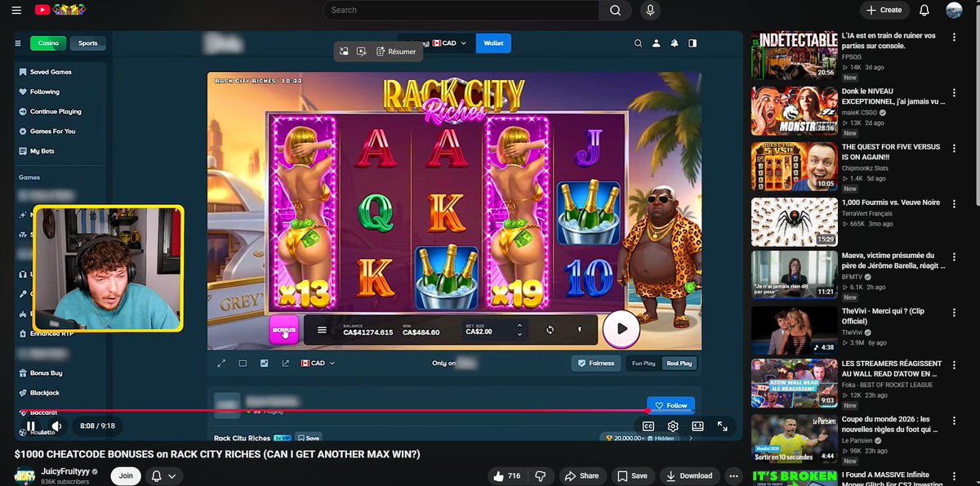
Task: Click the casino header search icon
Action: click(x=638, y=43)
